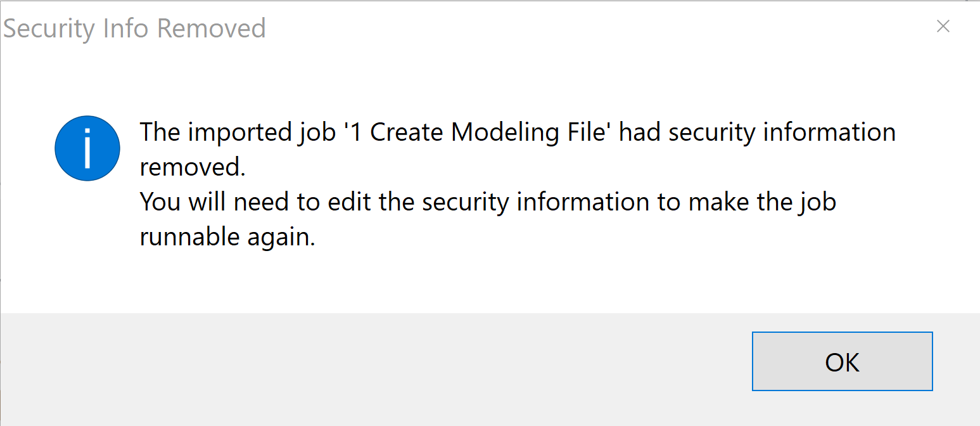Click the white letter 'i' inside info icon
The width and height of the screenshot is (980, 426).
[x=87, y=148]
